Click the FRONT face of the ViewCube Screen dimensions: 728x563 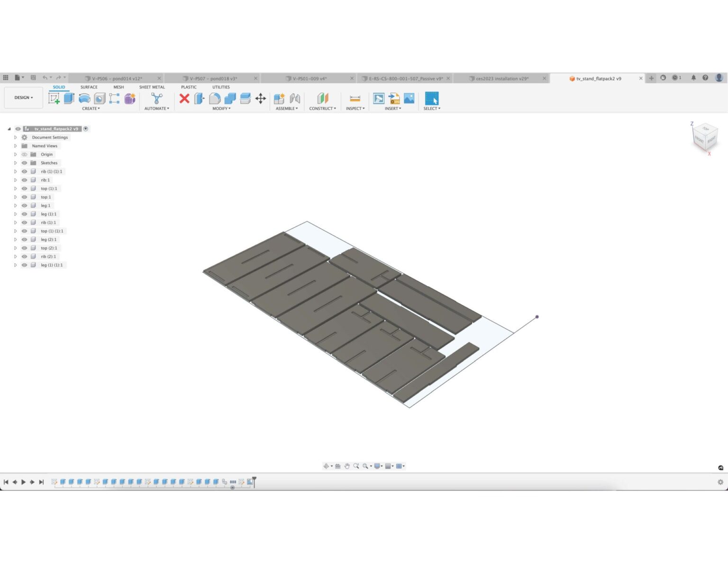click(699, 140)
